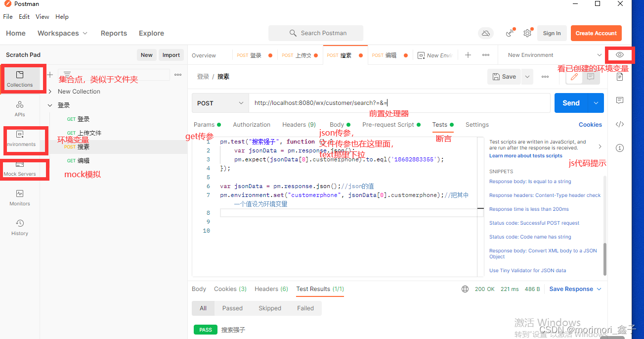
Task: Click the cloud sync status icon
Action: [486, 33]
